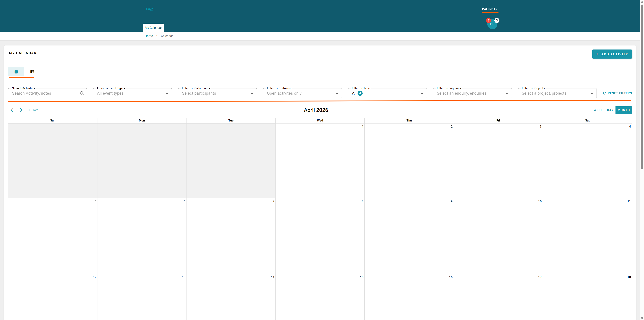Switch to list view icon
Viewport: 644px width, 320px height.
click(32, 72)
